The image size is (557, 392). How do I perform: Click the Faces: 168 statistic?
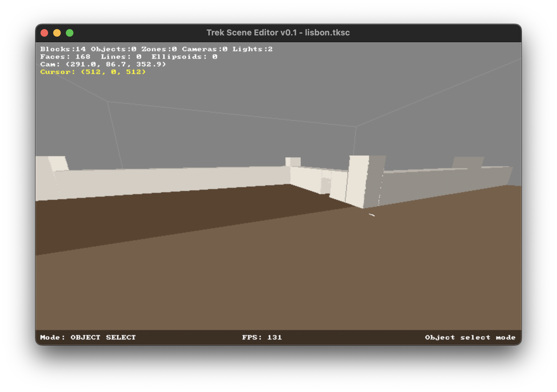tap(65, 57)
